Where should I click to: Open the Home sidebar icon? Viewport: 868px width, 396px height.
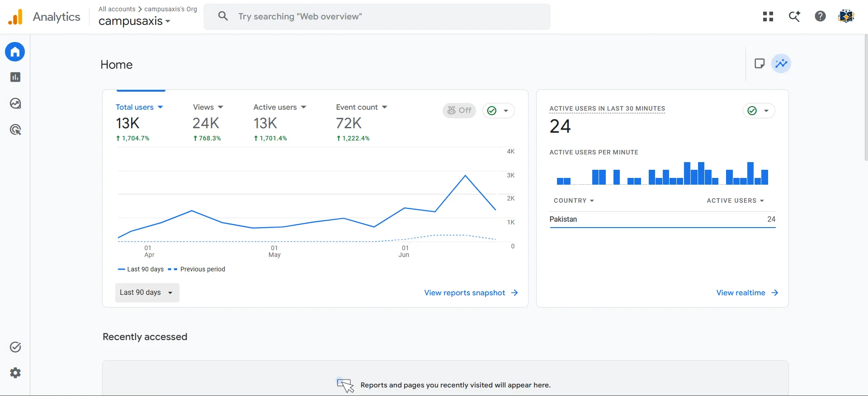[15, 51]
